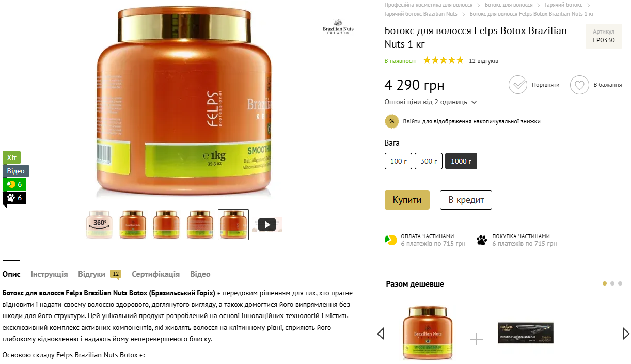
Task: Expand wholesale prices from 2 units
Action: pos(431,102)
